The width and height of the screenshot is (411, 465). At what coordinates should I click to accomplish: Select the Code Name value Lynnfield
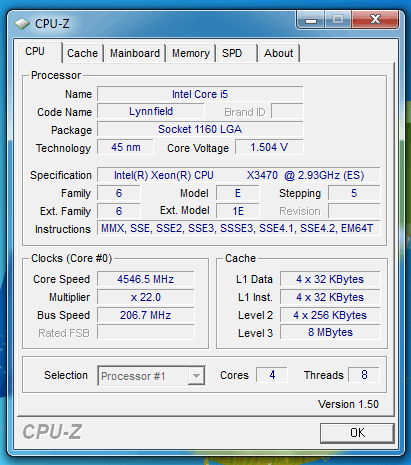click(x=151, y=111)
